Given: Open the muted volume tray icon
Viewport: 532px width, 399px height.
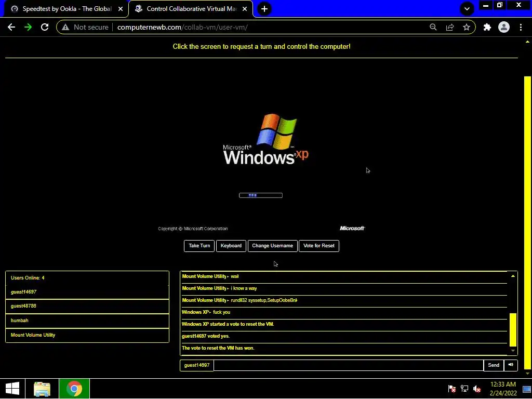Looking at the screenshot, I should tap(477, 389).
